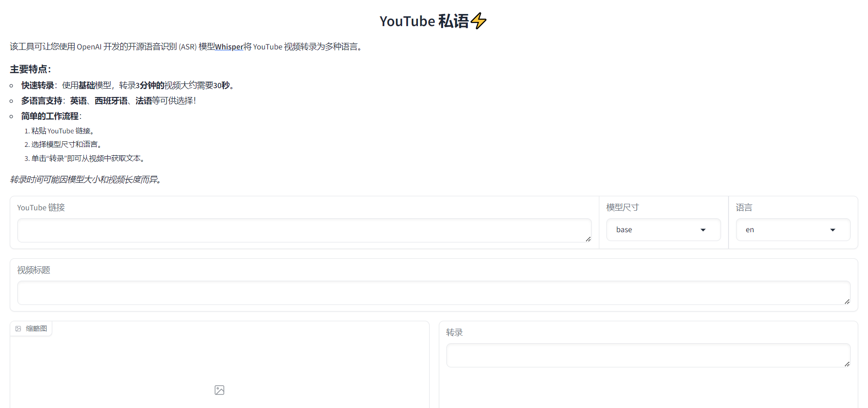Click the 'YouTube 链接' label text
This screenshot has width=868, height=408.
tap(41, 207)
